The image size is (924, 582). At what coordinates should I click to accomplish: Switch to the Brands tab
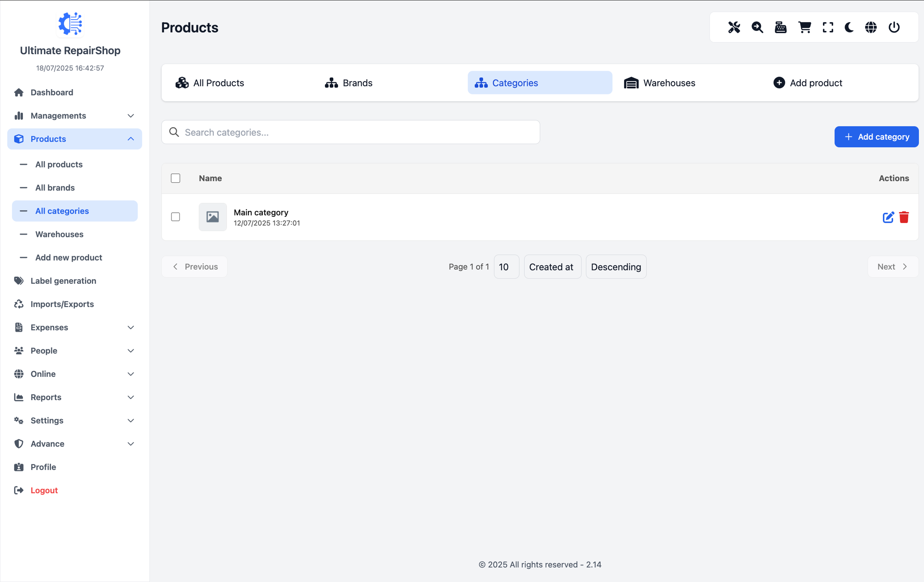tap(349, 83)
